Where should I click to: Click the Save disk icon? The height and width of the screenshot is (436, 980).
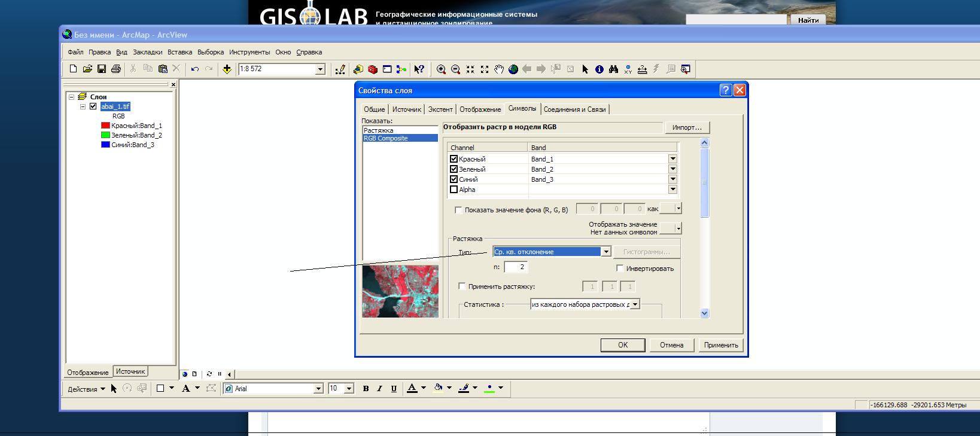[x=102, y=69]
